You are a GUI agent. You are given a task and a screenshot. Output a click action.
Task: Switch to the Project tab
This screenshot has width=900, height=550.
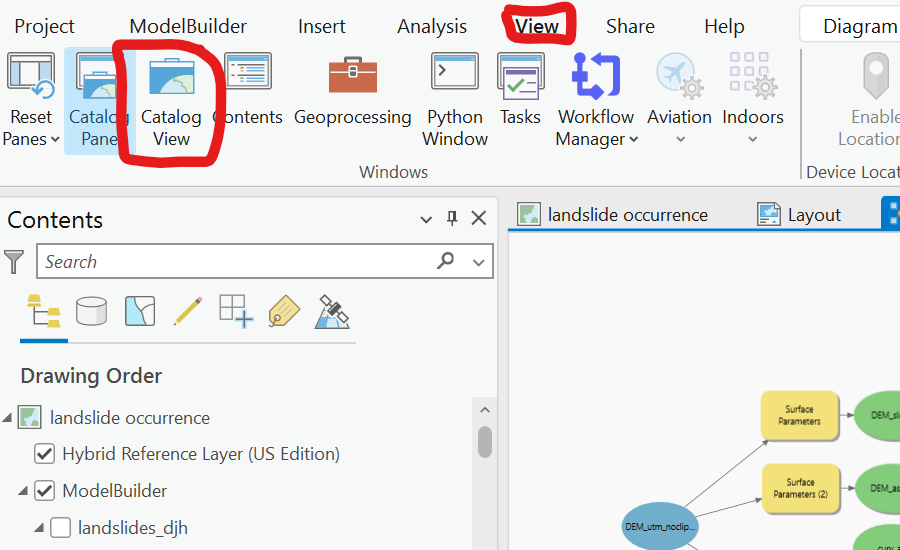44,26
